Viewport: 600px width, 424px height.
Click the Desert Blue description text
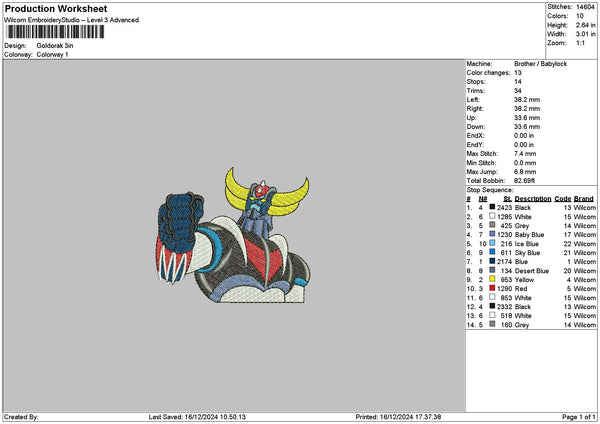pyautogui.click(x=532, y=271)
